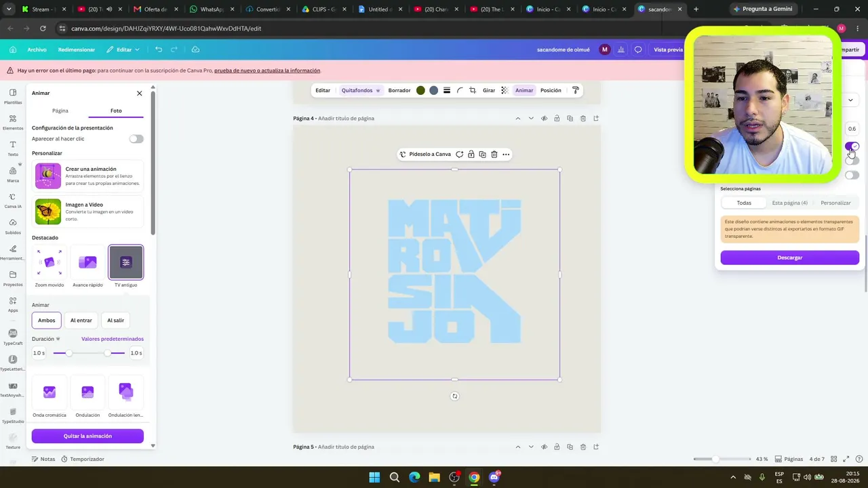Select the crop tool in image toolbar
The image size is (868, 488).
click(473, 90)
